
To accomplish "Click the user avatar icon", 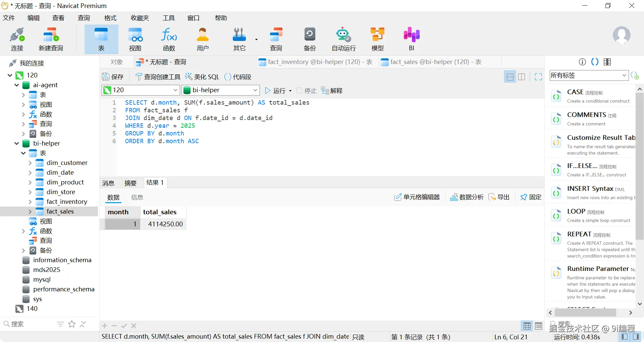I will pyautogui.click(x=622, y=35).
